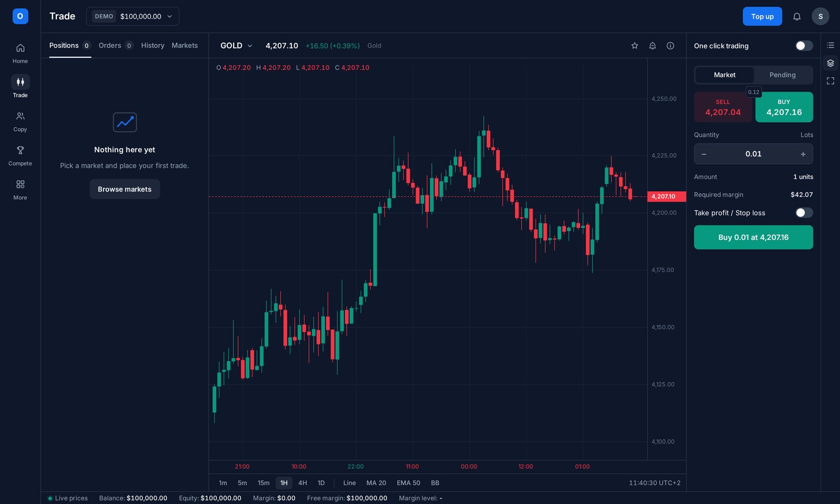Viewport: 840px width, 504px height.
Task: Open the Markets tab
Action: (185, 46)
